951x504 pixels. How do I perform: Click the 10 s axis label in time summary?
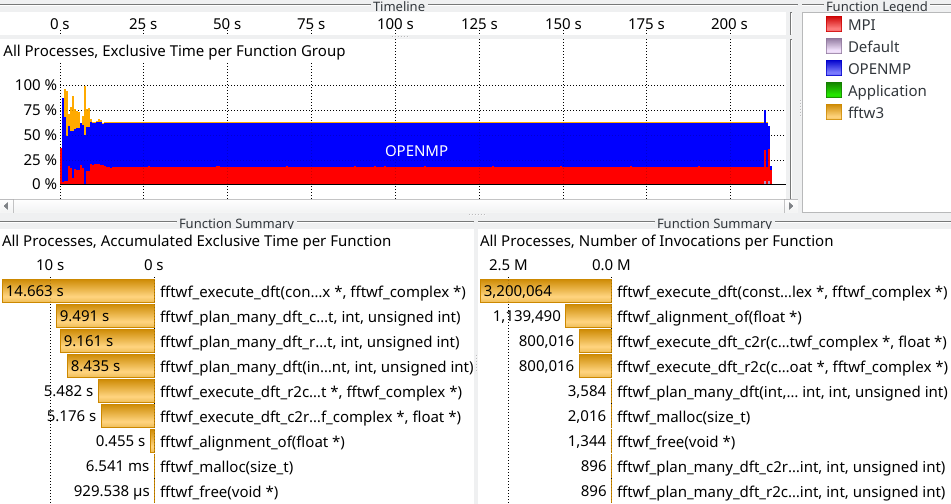click(x=50, y=265)
